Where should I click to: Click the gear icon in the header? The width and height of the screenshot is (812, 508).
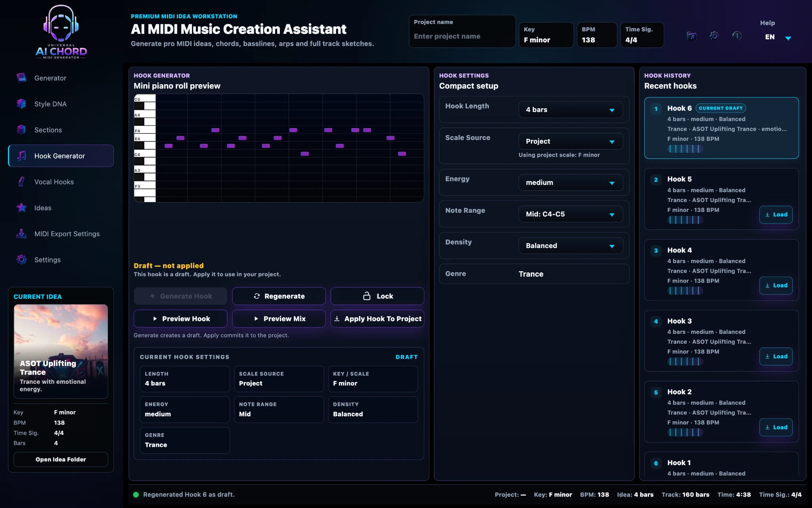(714, 36)
